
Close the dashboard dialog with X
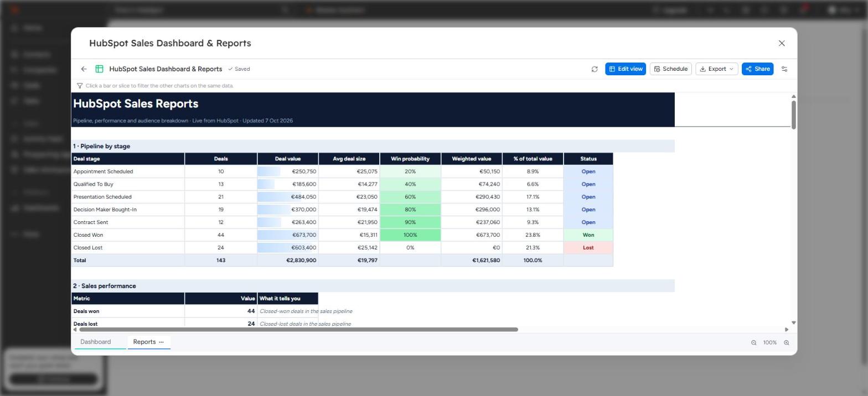pos(782,43)
